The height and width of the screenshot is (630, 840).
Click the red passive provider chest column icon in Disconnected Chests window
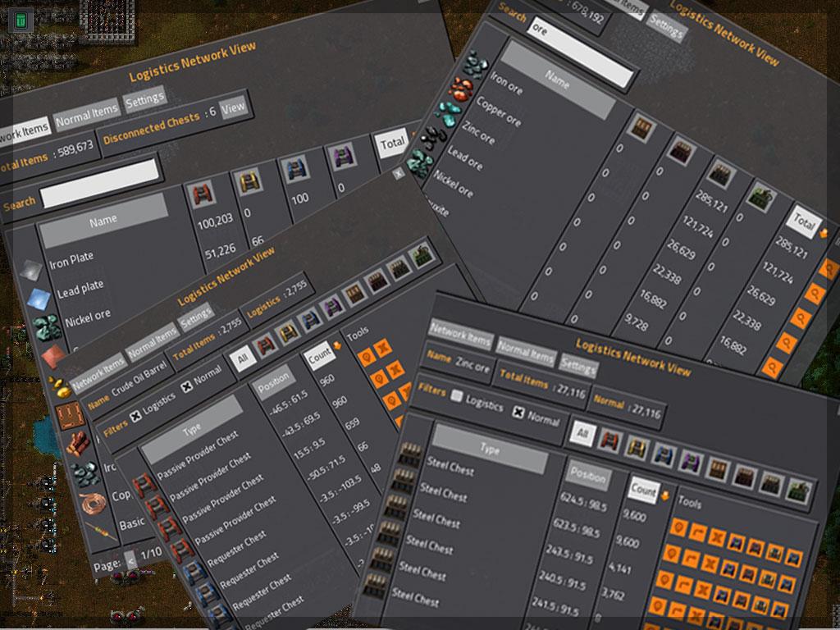click(202, 193)
